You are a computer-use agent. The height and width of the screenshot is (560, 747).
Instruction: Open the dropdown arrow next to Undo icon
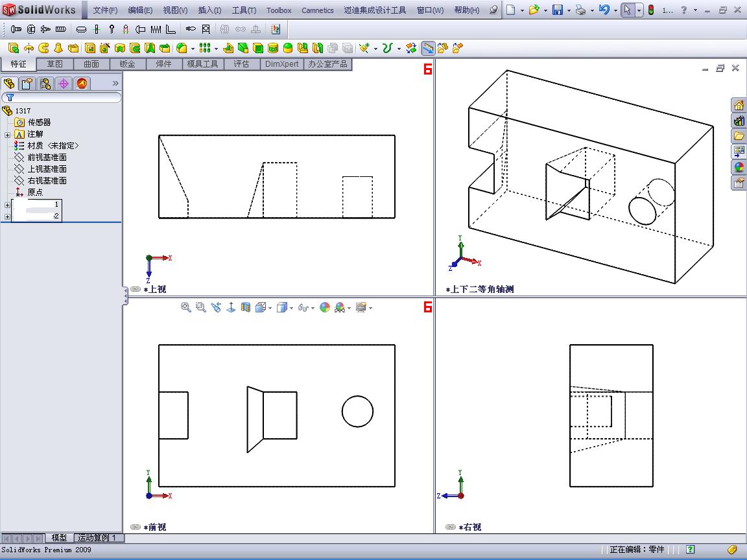[615, 10]
